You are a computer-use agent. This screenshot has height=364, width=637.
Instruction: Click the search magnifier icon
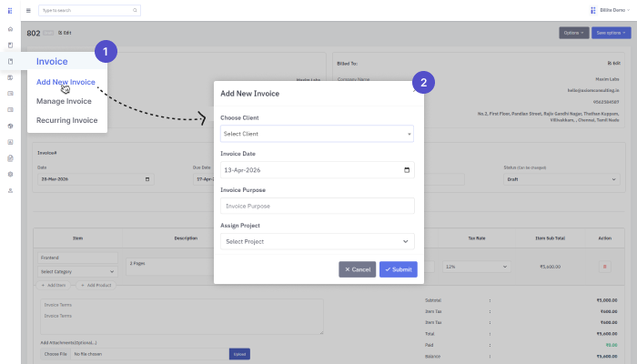pyautogui.click(x=136, y=10)
